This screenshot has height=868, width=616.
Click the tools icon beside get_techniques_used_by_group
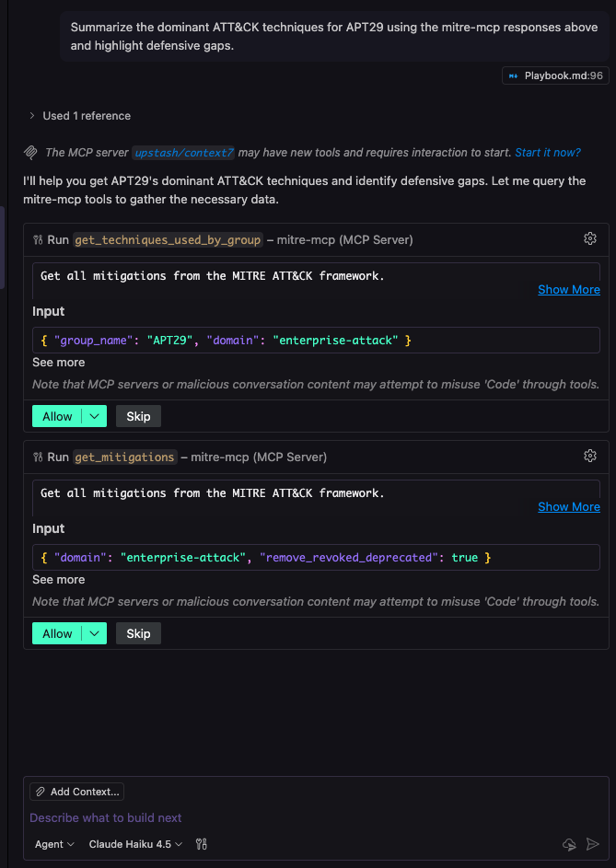click(39, 239)
